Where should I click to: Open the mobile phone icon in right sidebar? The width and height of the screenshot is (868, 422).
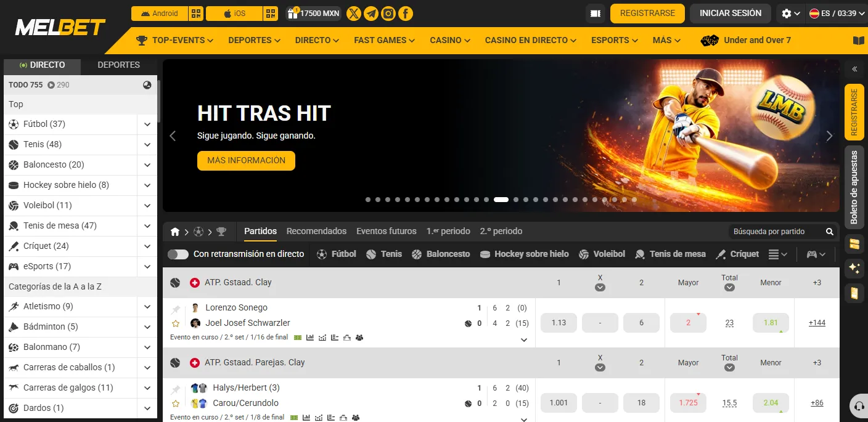point(854,293)
